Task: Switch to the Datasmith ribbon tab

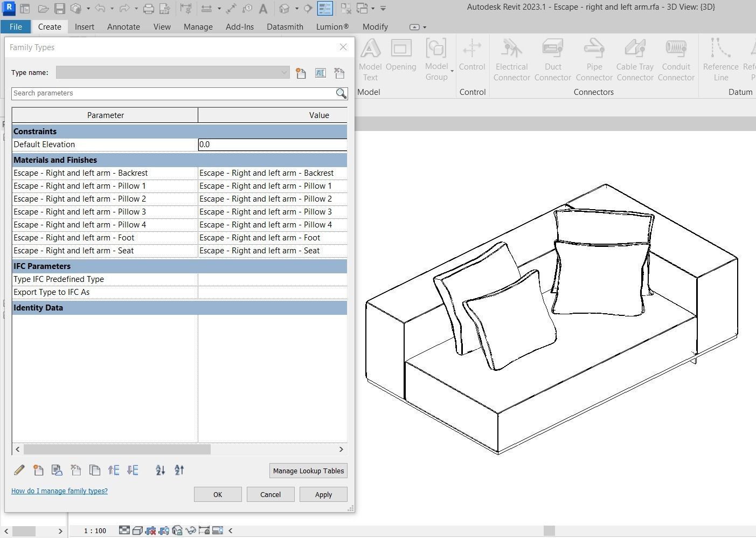Action: point(285,27)
